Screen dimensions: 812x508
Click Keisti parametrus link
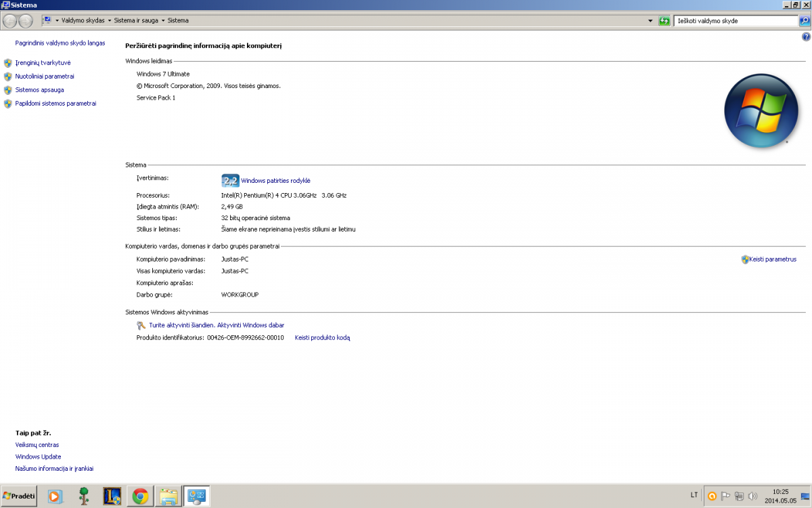773,259
